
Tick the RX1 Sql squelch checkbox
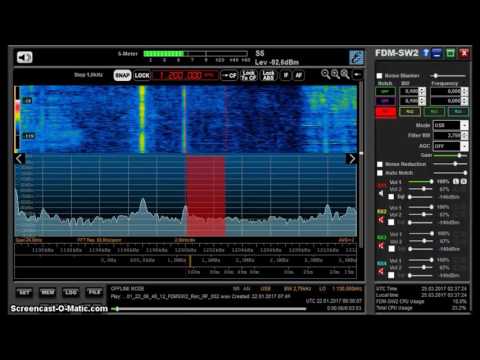(x=391, y=197)
